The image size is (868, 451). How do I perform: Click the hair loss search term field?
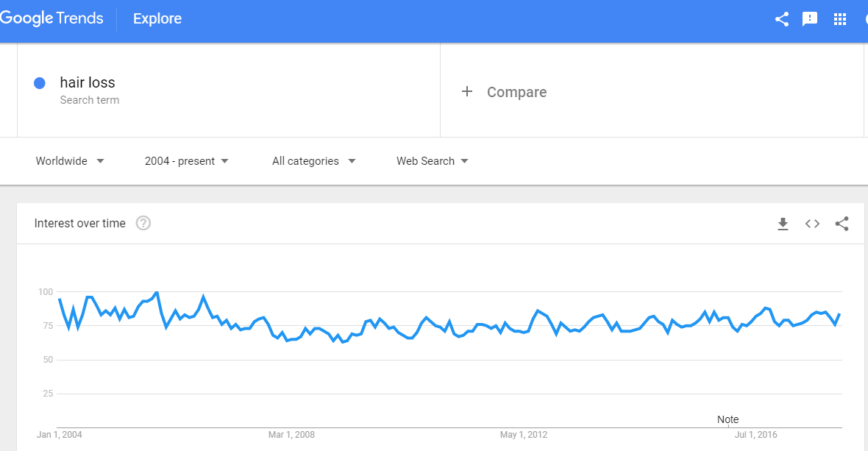229,90
